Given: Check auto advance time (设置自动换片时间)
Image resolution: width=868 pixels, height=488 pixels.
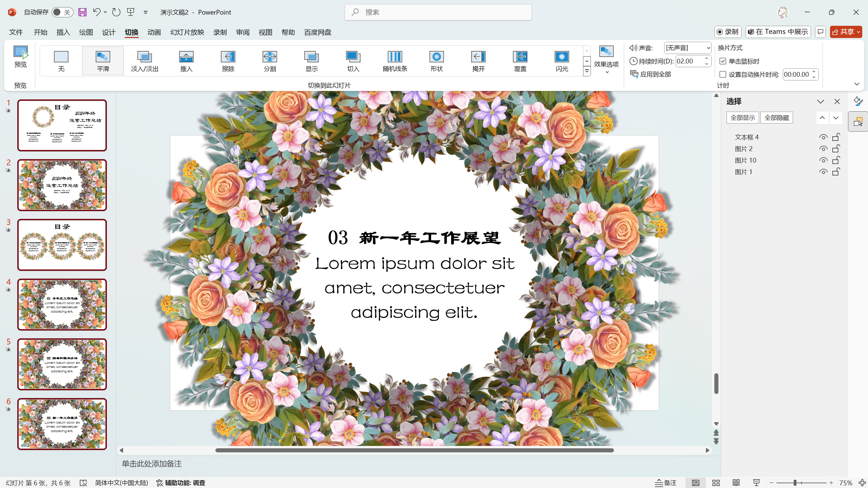Looking at the screenshot, I should pos(723,74).
